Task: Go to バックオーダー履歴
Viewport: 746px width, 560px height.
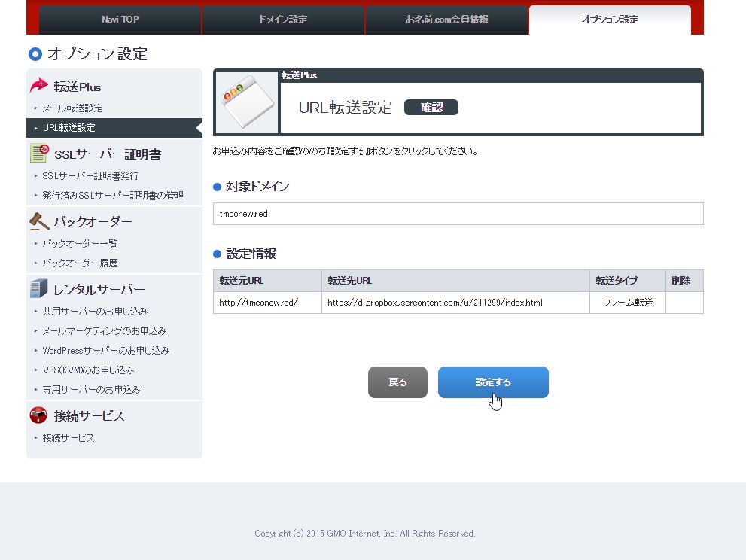Action: (x=80, y=263)
